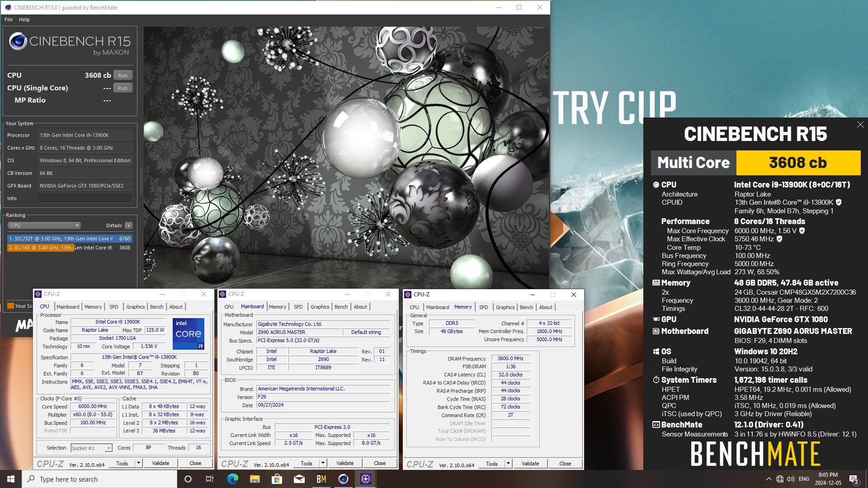
Task: Switch to Cinebench taskbar icon
Action: click(x=343, y=479)
